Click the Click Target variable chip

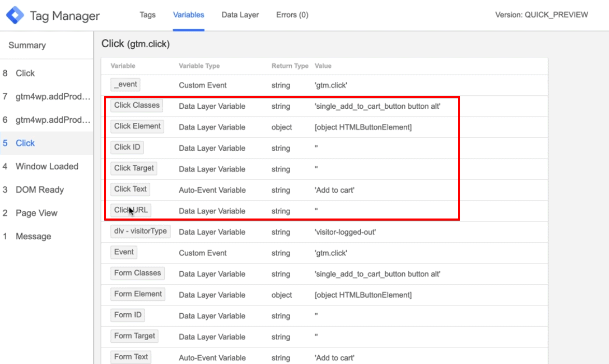tap(134, 168)
